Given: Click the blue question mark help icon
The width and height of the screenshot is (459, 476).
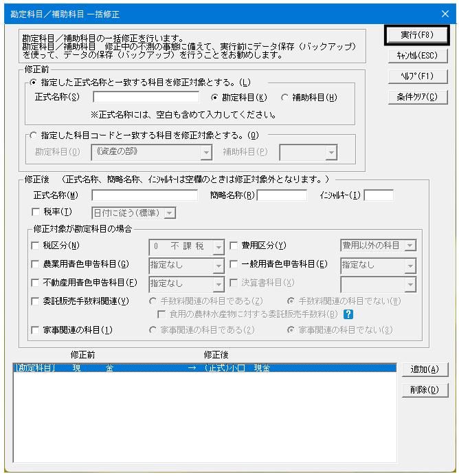Looking at the screenshot, I should [348, 314].
